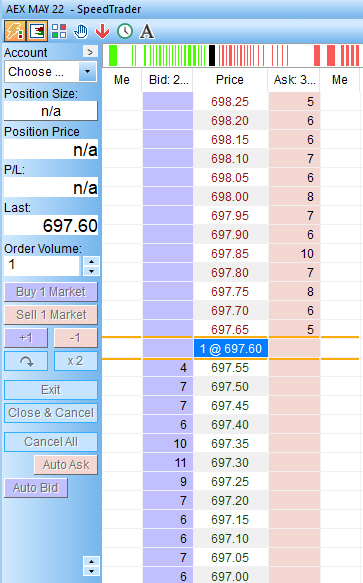363x583 pixels.
Task: Click the Price column header
Action: [x=230, y=80]
